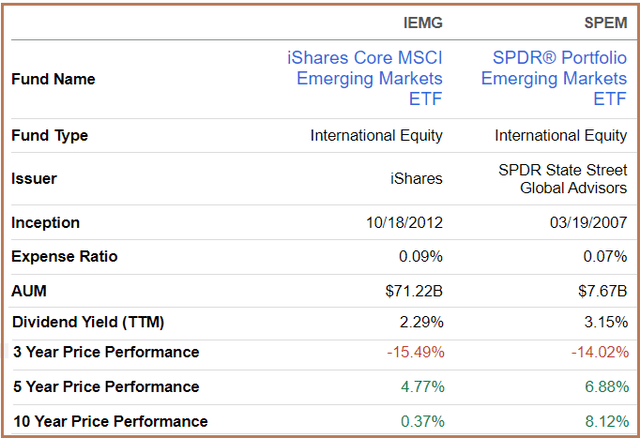Select the Expense Ratio row label
640x438 pixels.
click(x=64, y=257)
